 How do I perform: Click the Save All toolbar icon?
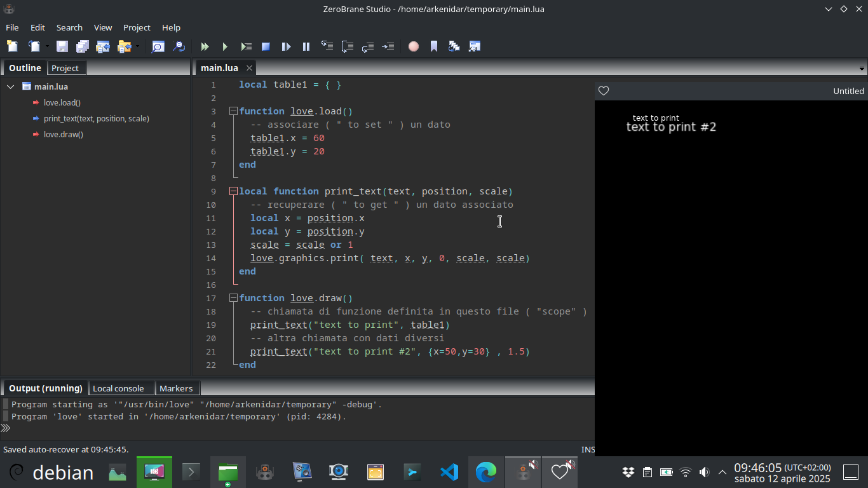pyautogui.click(x=83, y=46)
